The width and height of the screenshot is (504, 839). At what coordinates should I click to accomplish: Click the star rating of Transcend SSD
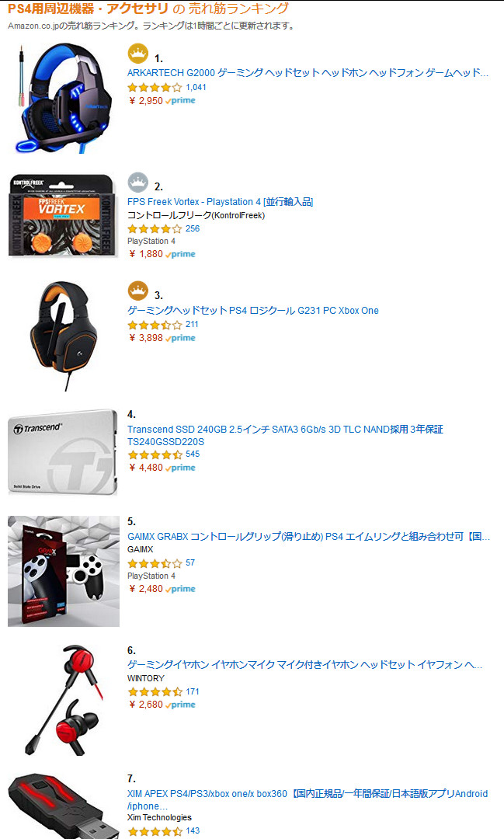pyautogui.click(x=155, y=454)
